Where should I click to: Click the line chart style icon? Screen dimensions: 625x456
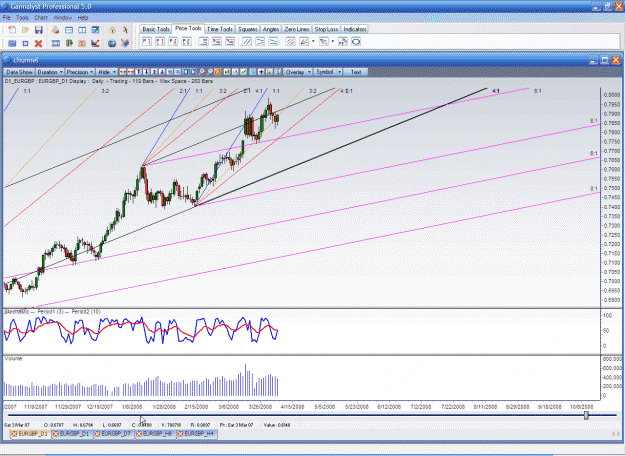(x=243, y=72)
